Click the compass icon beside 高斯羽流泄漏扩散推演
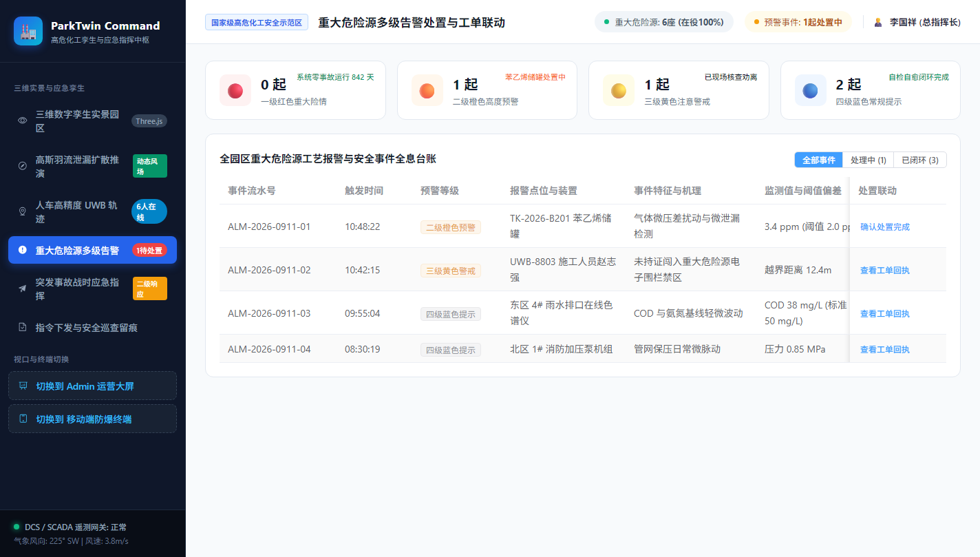Screen dimensions: 980x557 [23, 166]
